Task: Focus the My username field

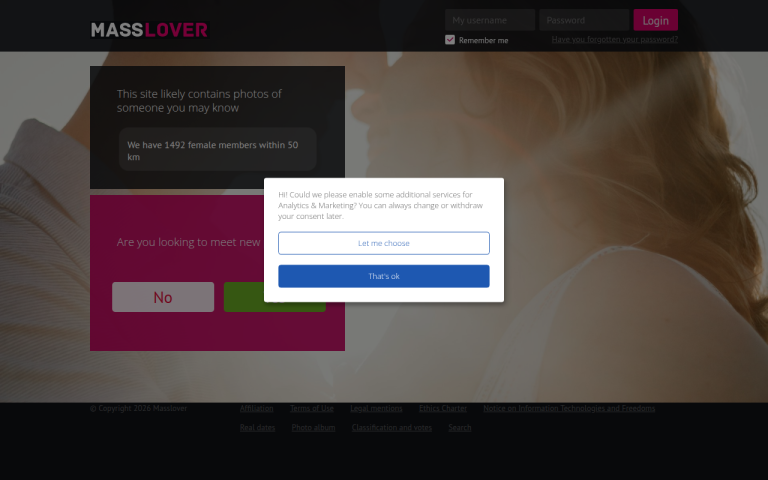Action: click(x=490, y=20)
